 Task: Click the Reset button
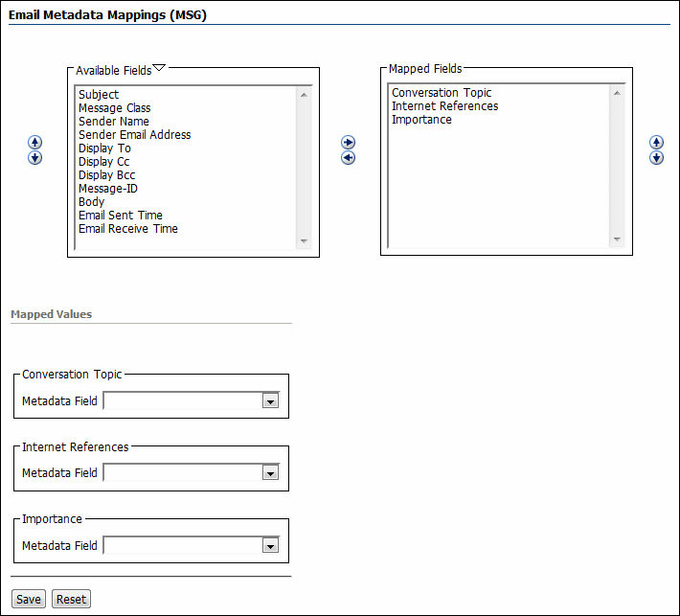(71, 599)
